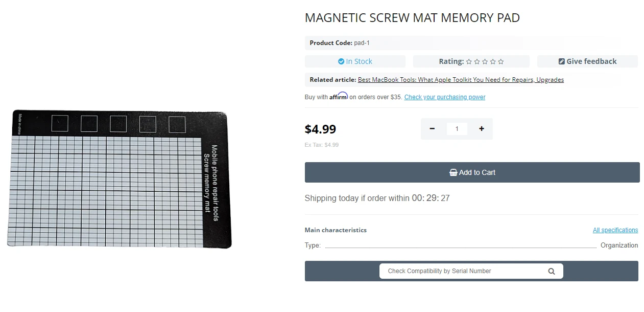
Task: Click the quantity input field
Action: (457, 129)
